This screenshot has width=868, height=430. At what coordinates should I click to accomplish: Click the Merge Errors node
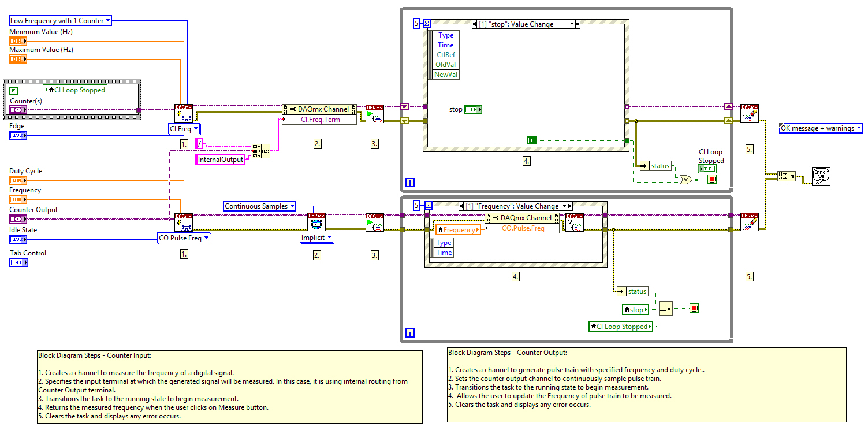786,176
